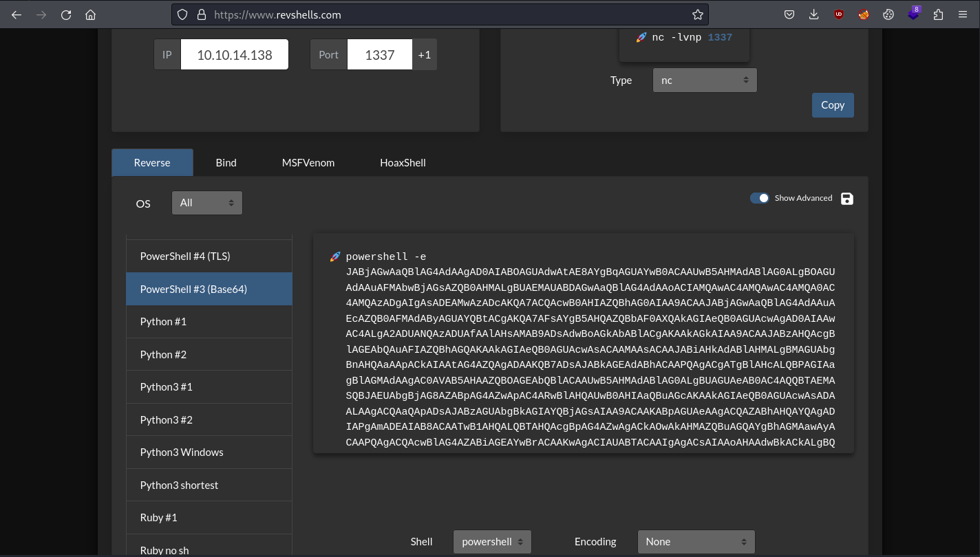Select Python3 shortest payload
The height and width of the screenshot is (557, 980).
209,485
